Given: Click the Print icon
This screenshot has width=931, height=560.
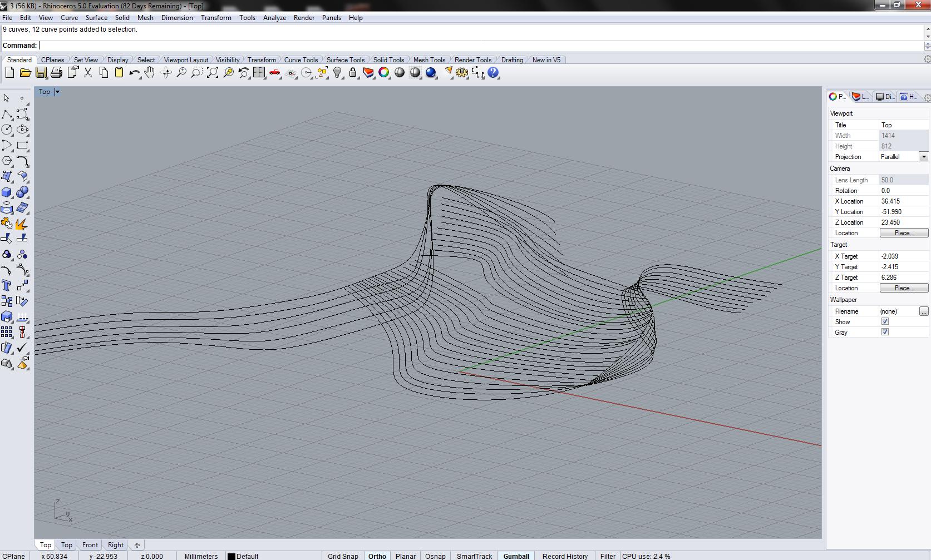Looking at the screenshot, I should (56, 73).
